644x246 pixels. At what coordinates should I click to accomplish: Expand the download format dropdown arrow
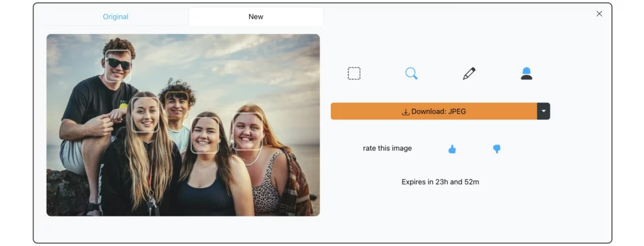pos(543,111)
